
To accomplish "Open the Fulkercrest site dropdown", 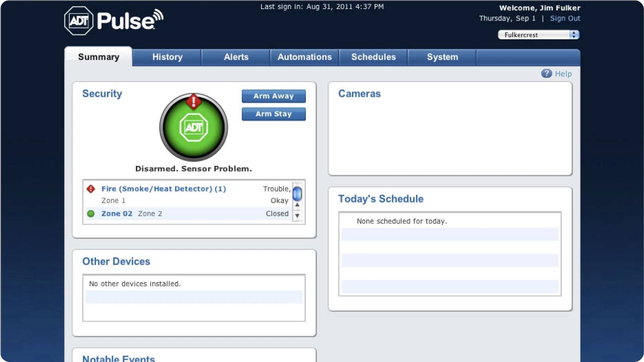I will pos(539,35).
